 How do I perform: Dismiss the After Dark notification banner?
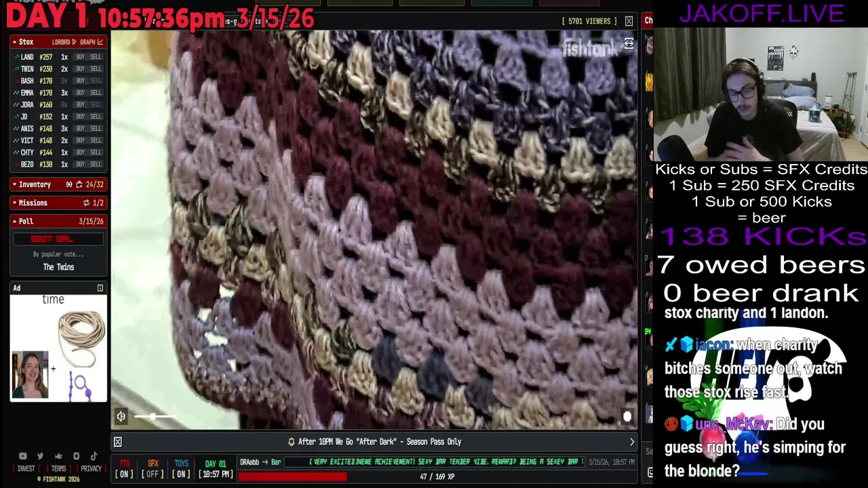pos(117,442)
